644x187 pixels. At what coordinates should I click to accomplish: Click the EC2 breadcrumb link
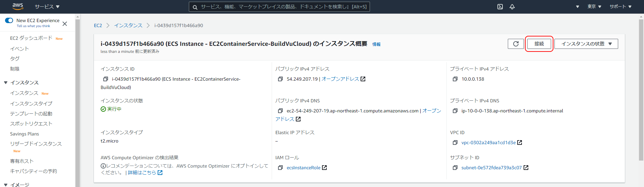tap(98, 25)
